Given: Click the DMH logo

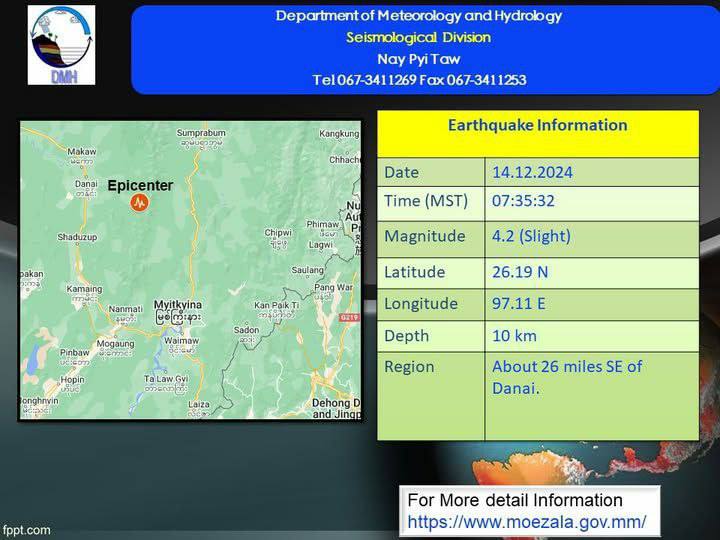Looking at the screenshot, I should click(62, 45).
